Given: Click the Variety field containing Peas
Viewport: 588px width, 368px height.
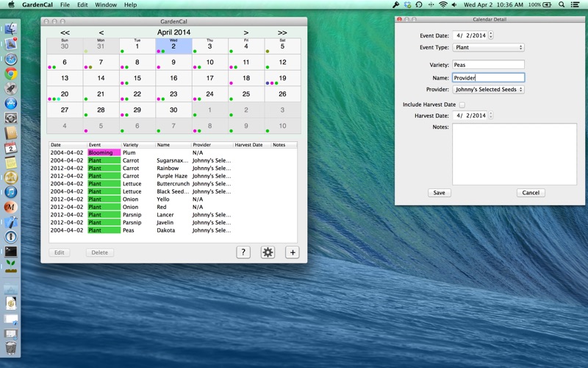Looking at the screenshot, I should (x=488, y=65).
